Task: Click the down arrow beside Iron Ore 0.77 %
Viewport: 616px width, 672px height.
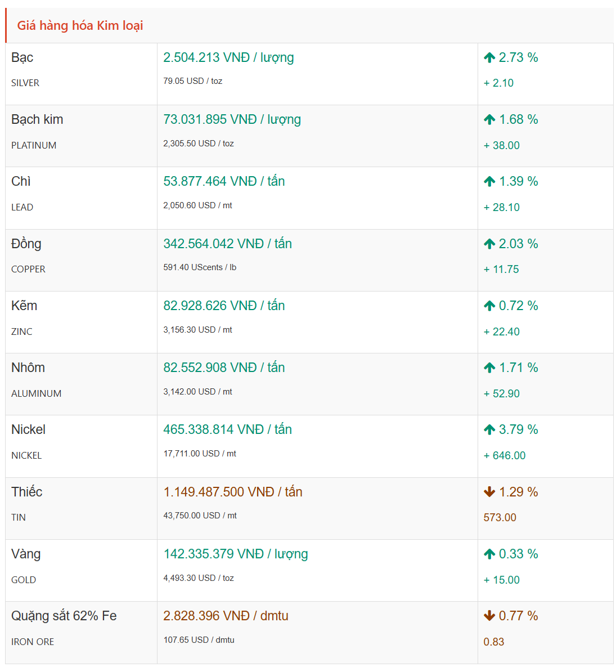Action: point(489,616)
